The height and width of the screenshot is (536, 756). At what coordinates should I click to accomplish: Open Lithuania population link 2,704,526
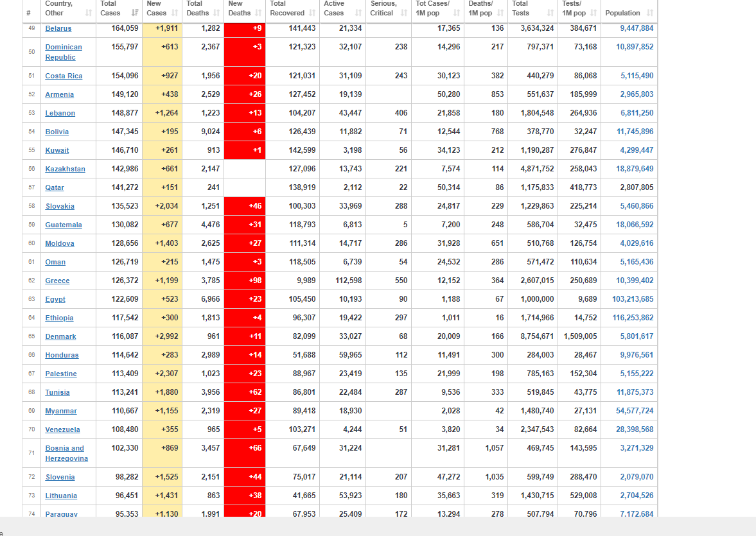(x=637, y=496)
